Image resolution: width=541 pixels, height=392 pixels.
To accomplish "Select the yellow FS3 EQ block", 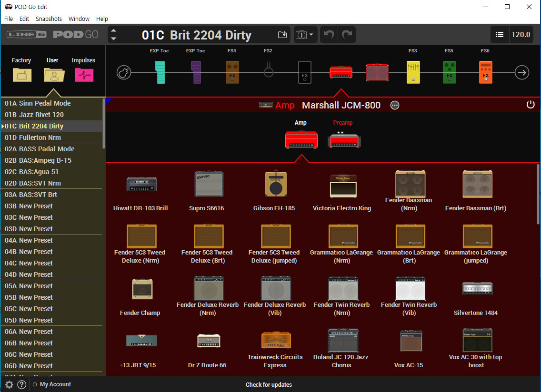I will pyautogui.click(x=413, y=72).
